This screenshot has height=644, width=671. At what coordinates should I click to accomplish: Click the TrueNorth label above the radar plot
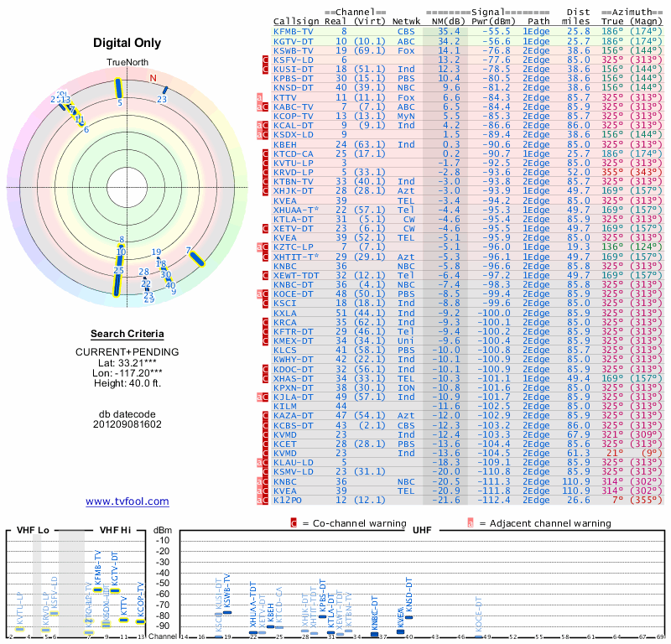pos(127,64)
